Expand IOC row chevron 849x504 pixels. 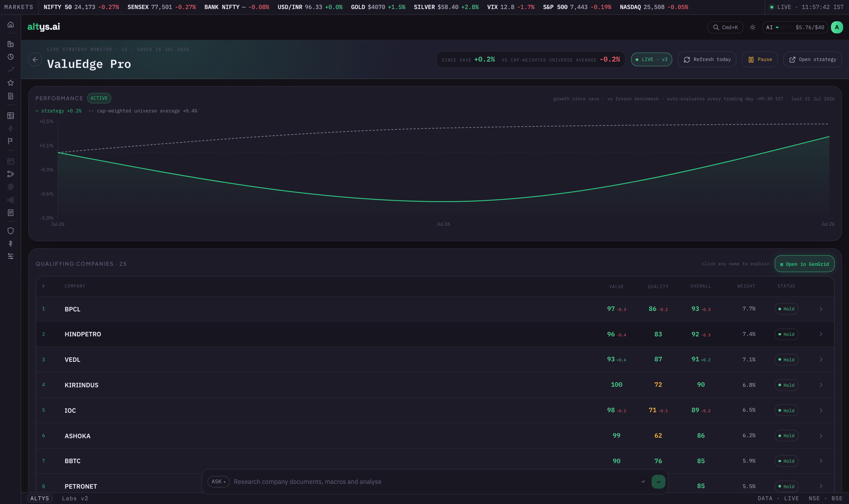coord(821,411)
